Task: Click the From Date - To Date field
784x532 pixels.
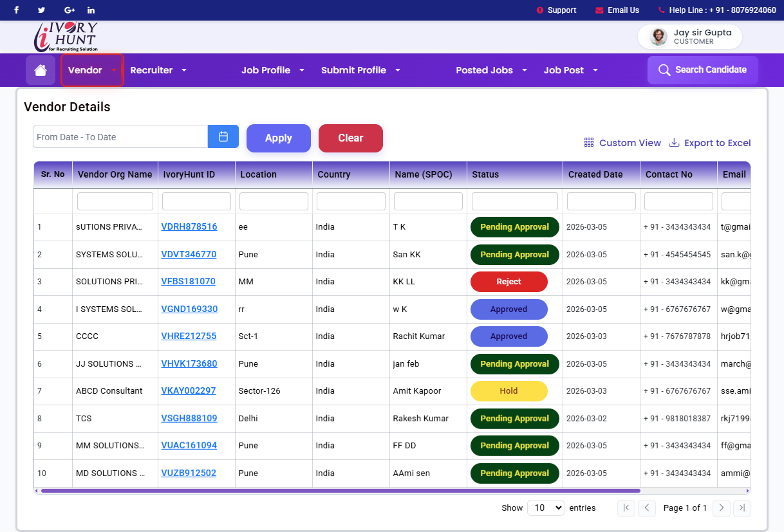Action: tap(120, 137)
